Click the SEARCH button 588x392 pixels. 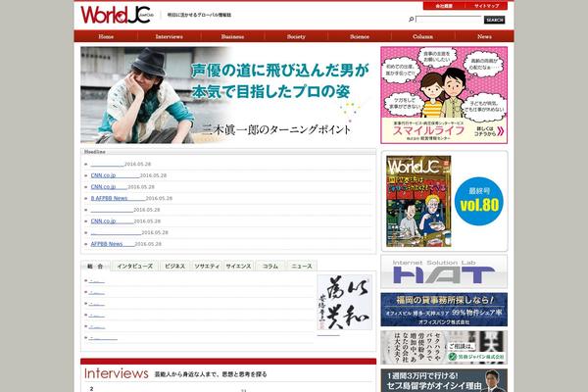[x=494, y=20]
